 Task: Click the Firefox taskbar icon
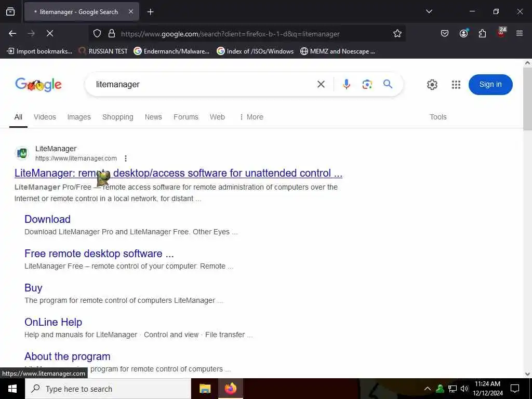(x=230, y=389)
